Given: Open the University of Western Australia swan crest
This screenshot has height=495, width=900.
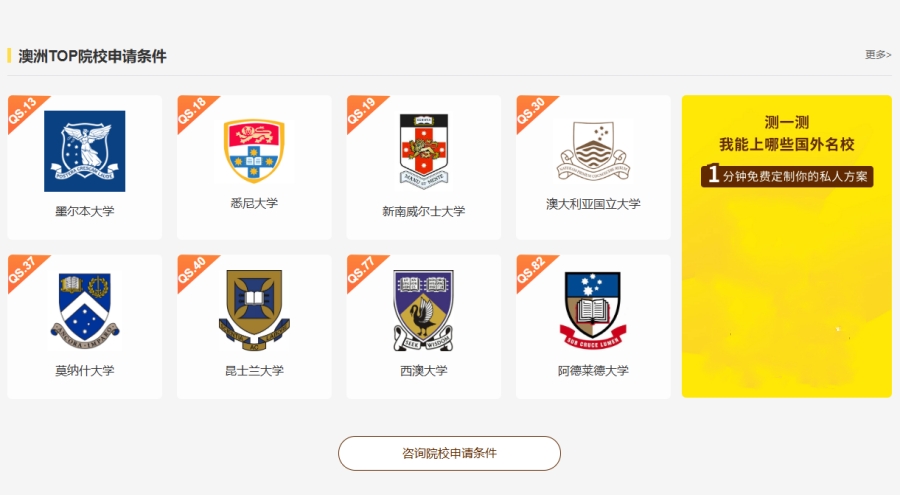Looking at the screenshot, I should click(424, 310).
